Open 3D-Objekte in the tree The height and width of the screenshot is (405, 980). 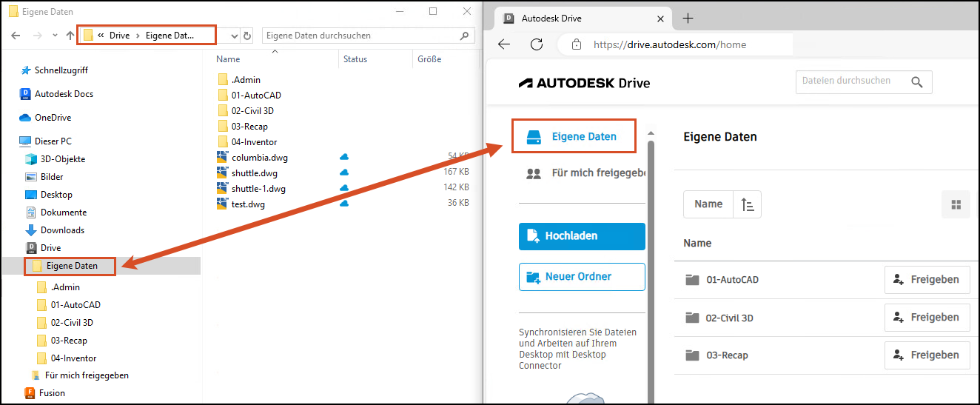[x=56, y=159]
